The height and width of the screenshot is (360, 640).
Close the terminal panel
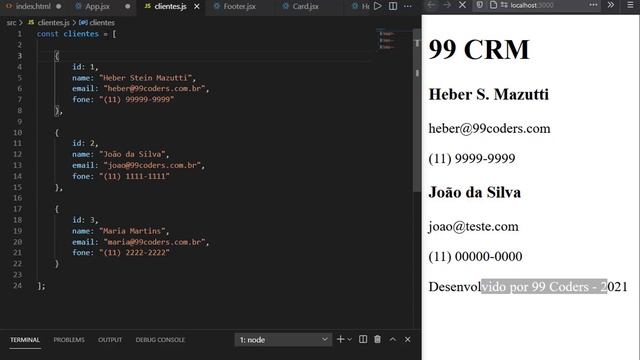[x=407, y=339]
